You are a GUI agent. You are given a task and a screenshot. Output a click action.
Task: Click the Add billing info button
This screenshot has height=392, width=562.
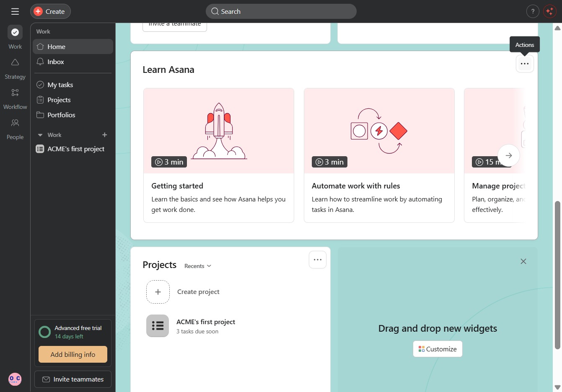point(73,354)
